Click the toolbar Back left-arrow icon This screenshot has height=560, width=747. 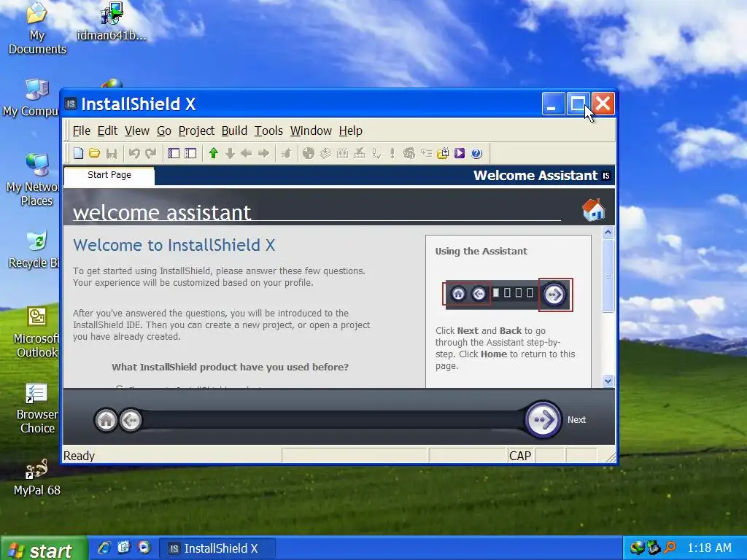(x=247, y=153)
